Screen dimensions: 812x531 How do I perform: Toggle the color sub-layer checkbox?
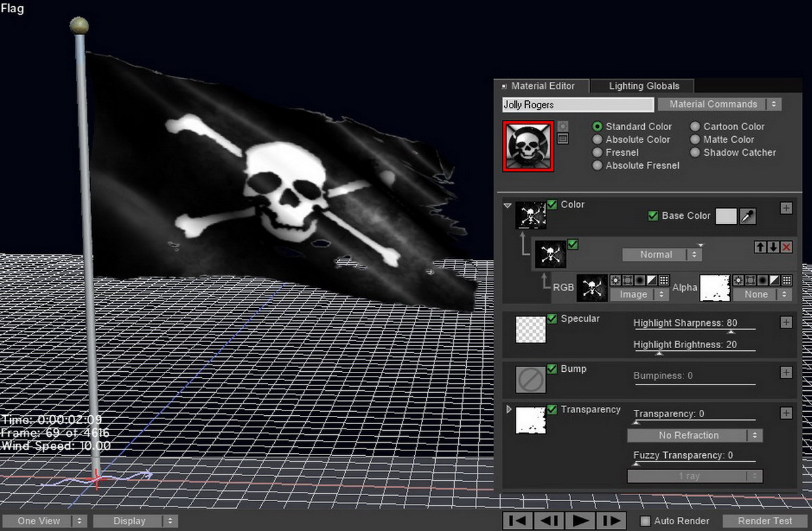pos(573,244)
